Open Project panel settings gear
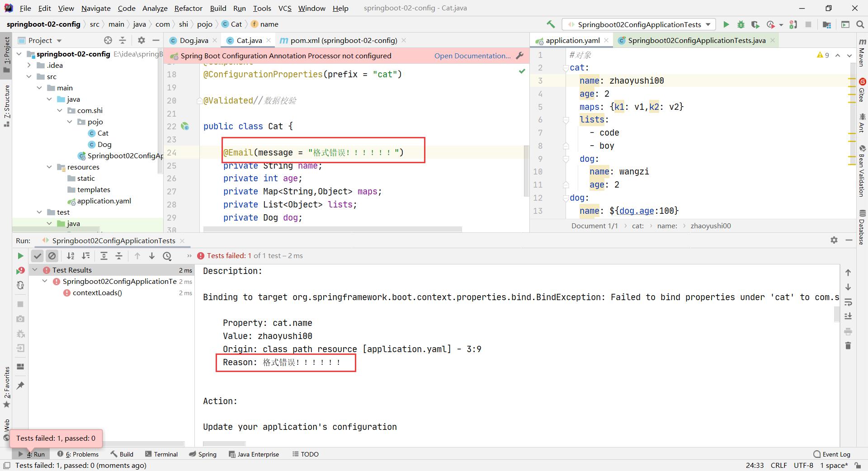The image size is (868, 471). pos(142,40)
